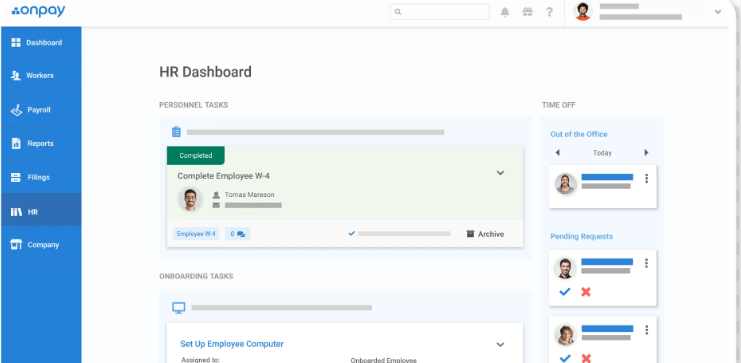Click the Workers people icon

16,76
